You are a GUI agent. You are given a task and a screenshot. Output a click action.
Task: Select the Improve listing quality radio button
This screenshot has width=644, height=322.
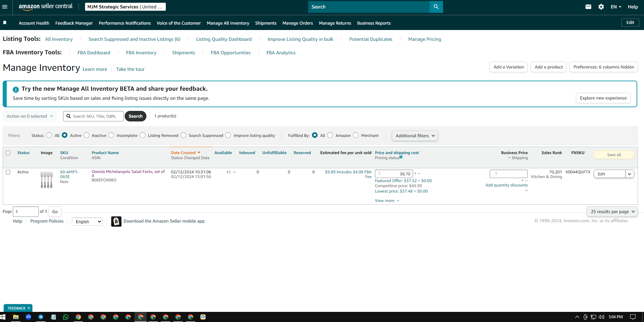tap(228, 135)
